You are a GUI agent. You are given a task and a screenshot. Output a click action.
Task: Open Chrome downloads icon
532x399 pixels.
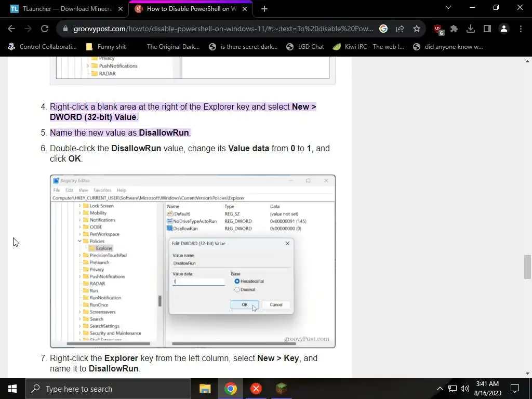471,29
